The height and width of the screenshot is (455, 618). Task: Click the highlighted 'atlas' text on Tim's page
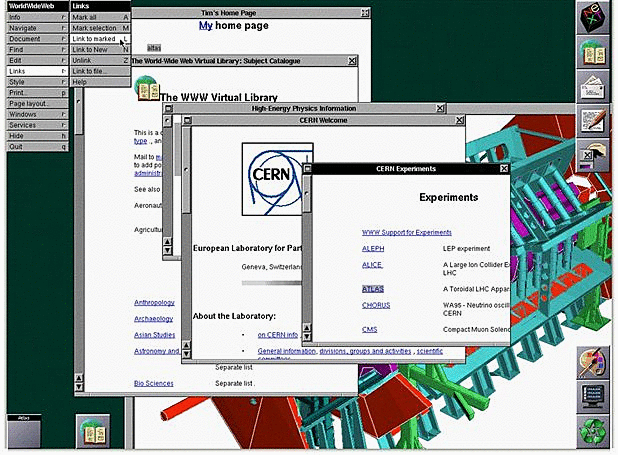(x=154, y=48)
